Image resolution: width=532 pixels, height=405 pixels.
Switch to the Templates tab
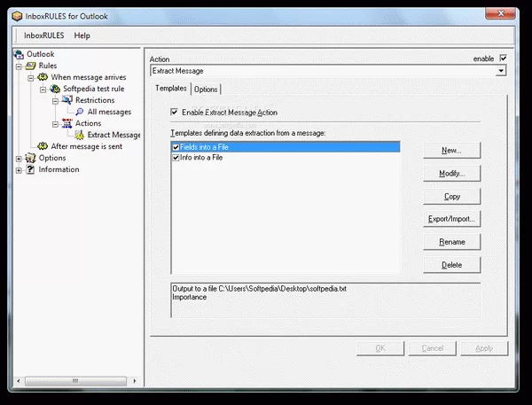click(x=170, y=89)
